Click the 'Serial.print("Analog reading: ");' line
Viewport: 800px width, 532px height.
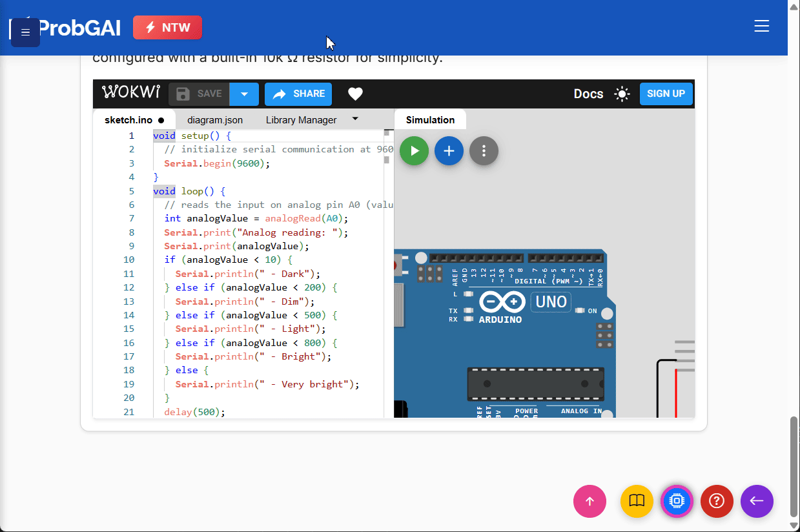pyautogui.click(x=256, y=232)
